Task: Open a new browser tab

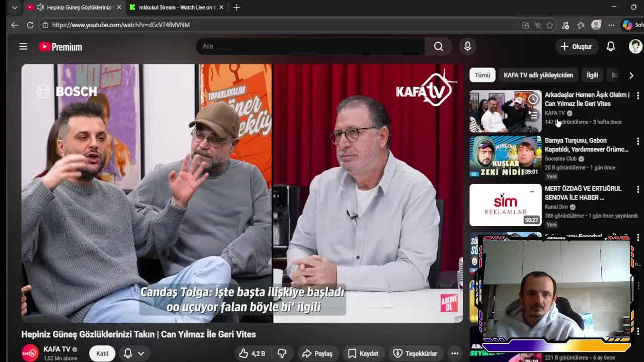Action: 236,8
